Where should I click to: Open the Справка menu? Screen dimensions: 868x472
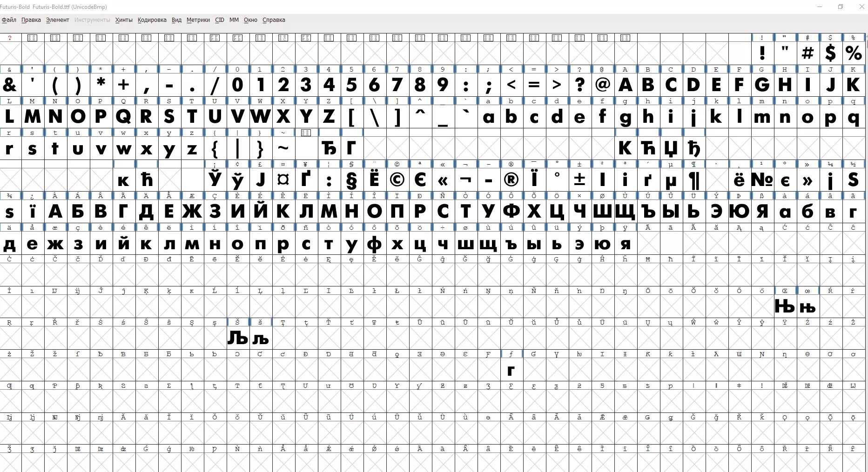point(274,20)
